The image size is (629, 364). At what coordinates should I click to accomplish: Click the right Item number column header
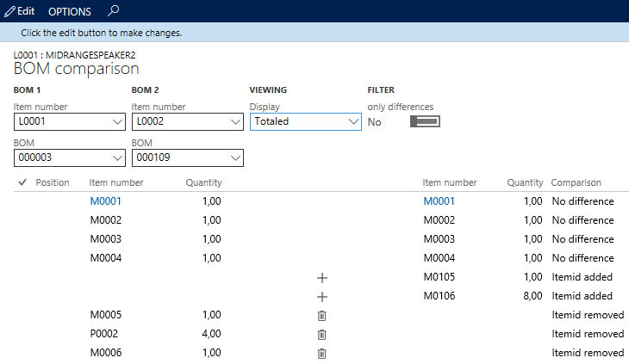click(450, 182)
